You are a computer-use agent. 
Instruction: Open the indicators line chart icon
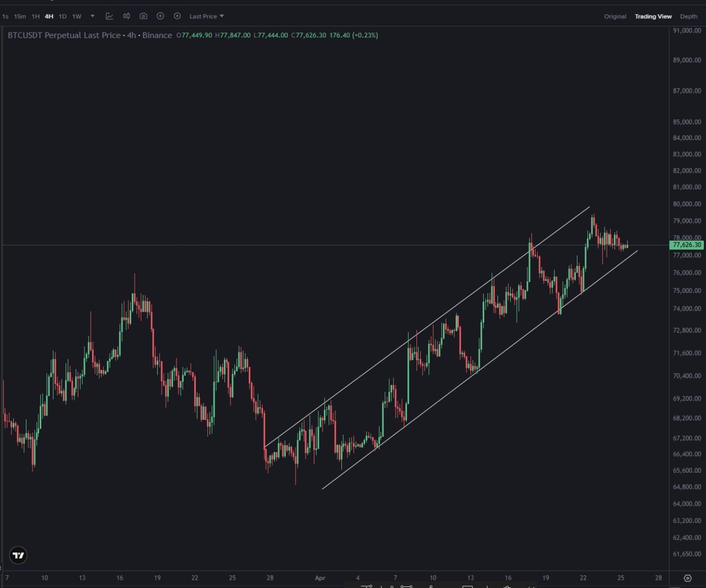(109, 16)
